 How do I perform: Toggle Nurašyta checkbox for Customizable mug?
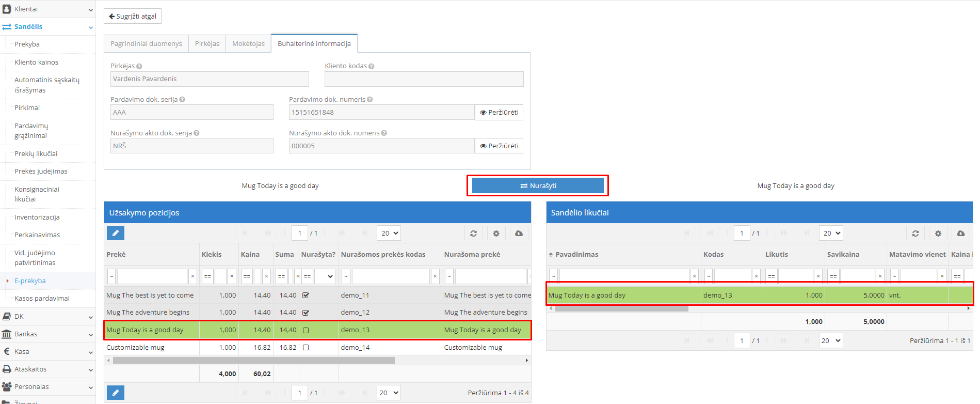(x=306, y=348)
